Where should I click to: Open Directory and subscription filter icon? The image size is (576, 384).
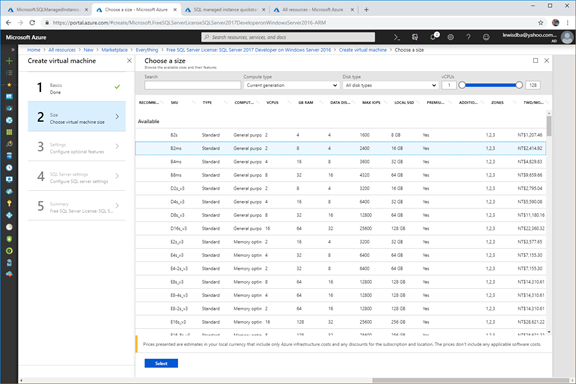click(x=415, y=37)
